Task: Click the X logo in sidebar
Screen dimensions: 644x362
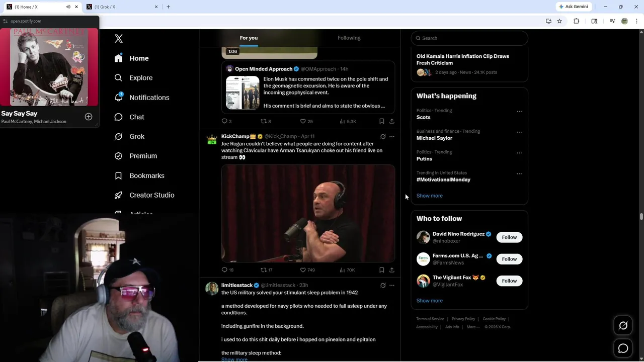Action: point(119,38)
